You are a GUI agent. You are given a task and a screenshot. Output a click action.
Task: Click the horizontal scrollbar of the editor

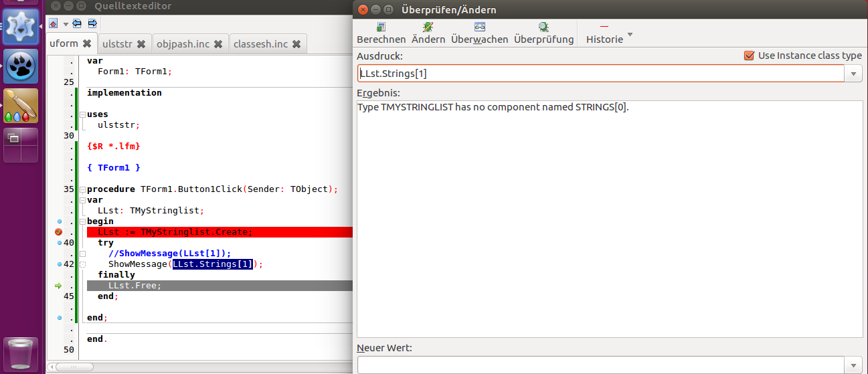(201, 367)
